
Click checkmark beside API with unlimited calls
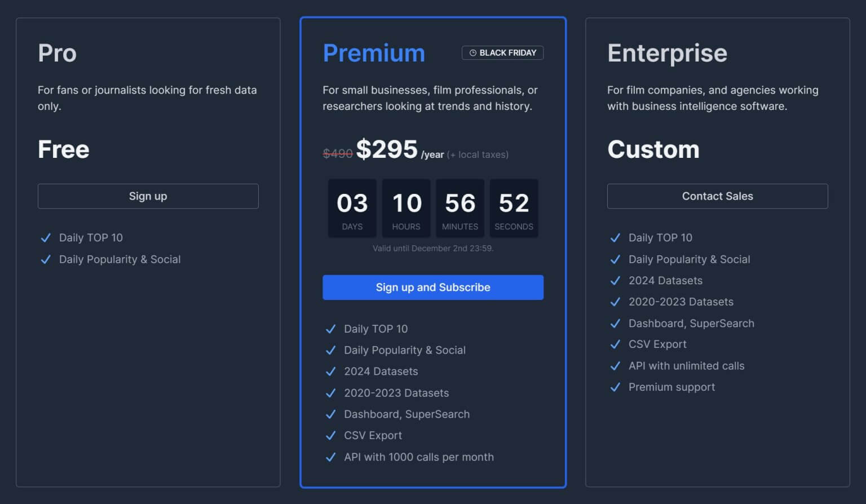(x=615, y=366)
